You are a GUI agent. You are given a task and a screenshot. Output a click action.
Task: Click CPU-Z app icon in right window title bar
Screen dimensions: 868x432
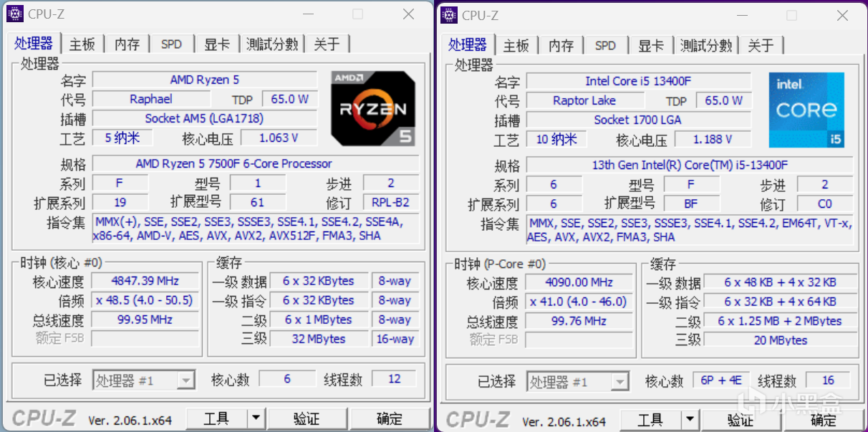[449, 15]
